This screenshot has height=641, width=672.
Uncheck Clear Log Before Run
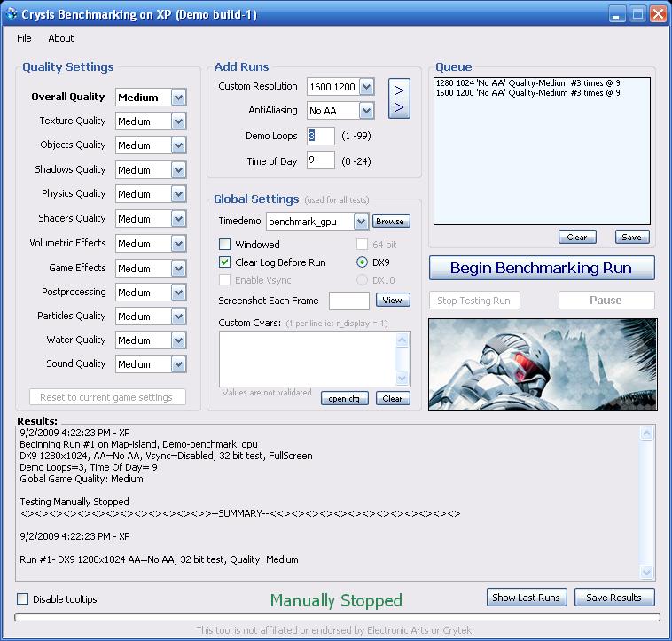pyautogui.click(x=224, y=262)
